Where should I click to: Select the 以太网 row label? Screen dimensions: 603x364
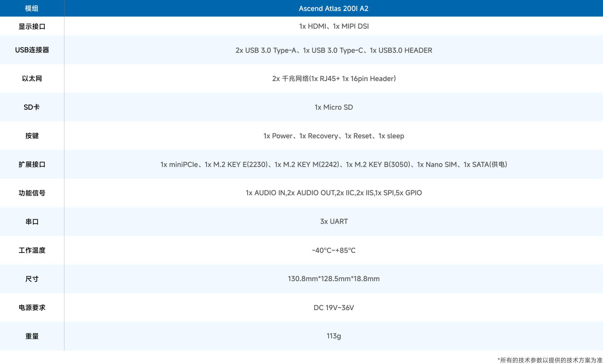[32, 78]
